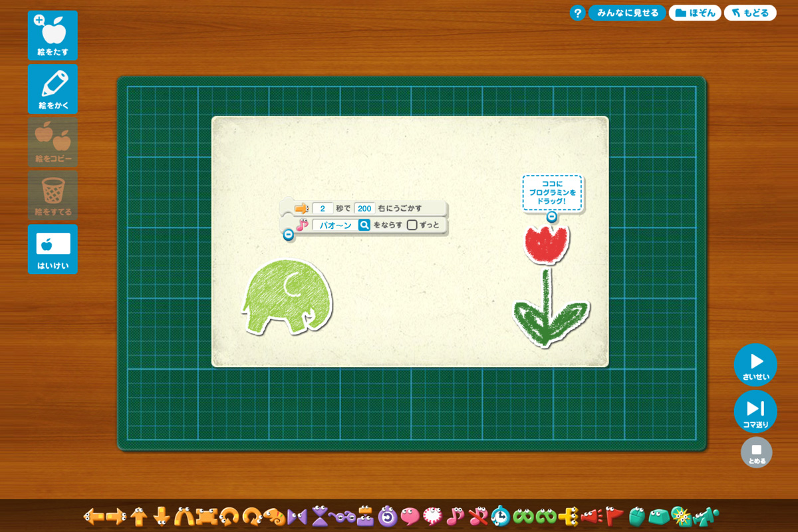Collapse the tulip's drag hint bubble
The height and width of the screenshot is (532, 798).
click(551, 217)
